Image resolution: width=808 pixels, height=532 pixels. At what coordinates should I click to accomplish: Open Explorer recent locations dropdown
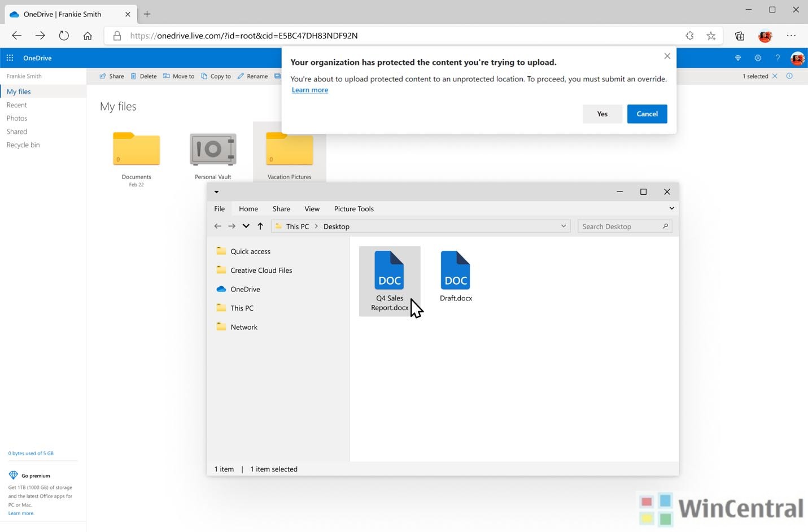pos(246,226)
